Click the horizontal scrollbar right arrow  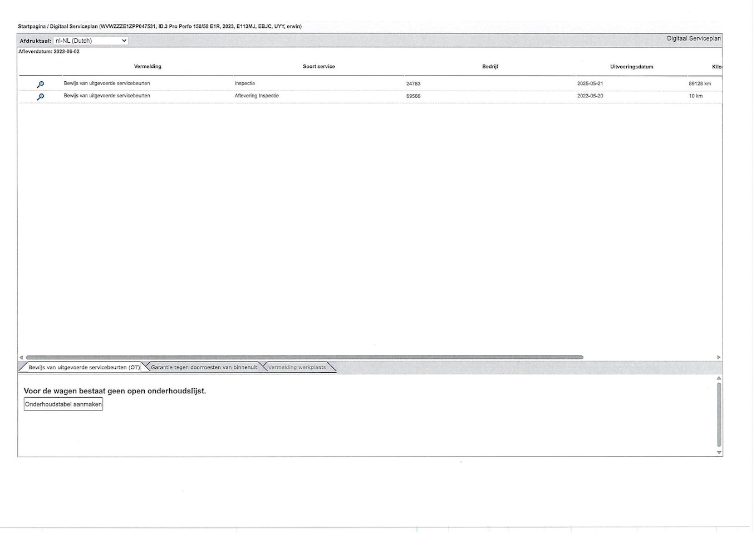point(719,358)
